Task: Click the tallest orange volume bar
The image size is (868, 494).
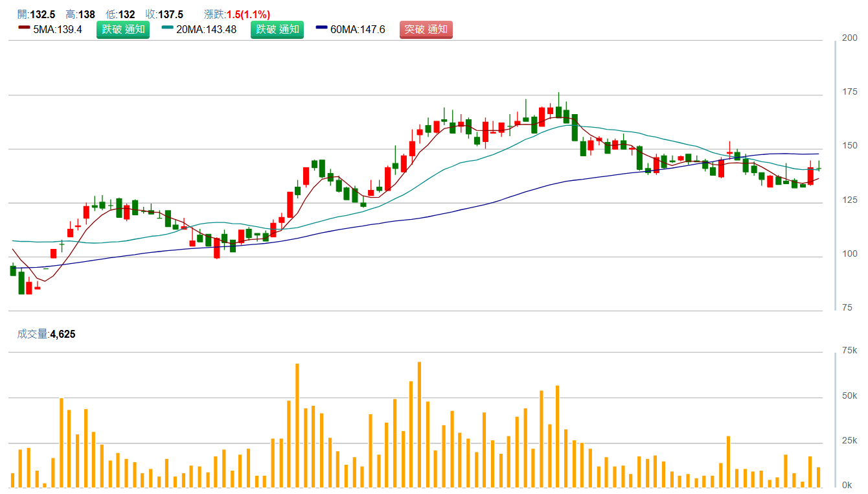Action: point(419,424)
